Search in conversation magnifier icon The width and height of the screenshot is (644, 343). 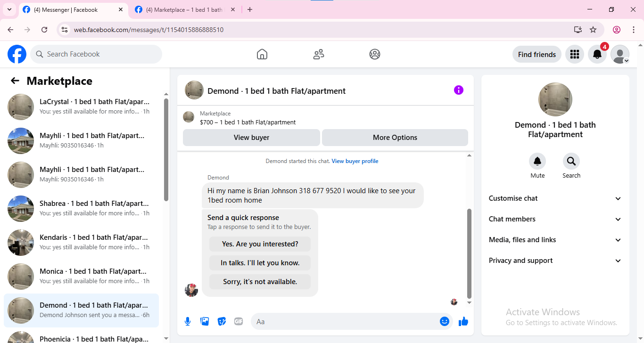[571, 162]
